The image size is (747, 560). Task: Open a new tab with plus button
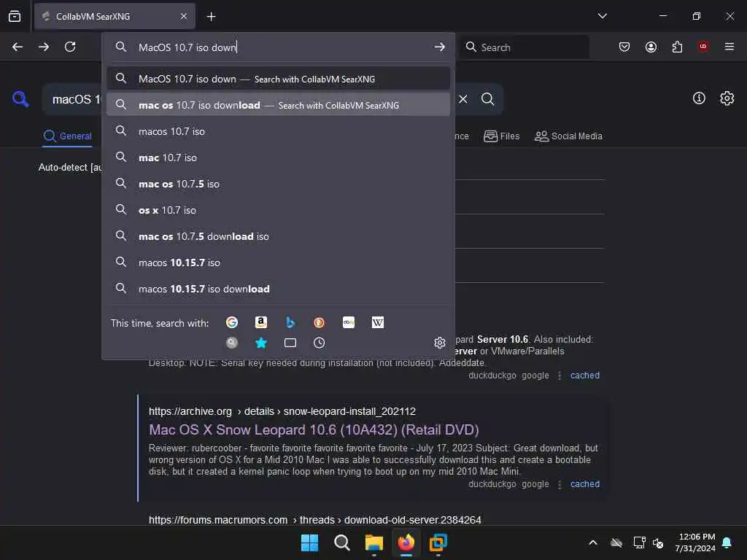pos(211,17)
